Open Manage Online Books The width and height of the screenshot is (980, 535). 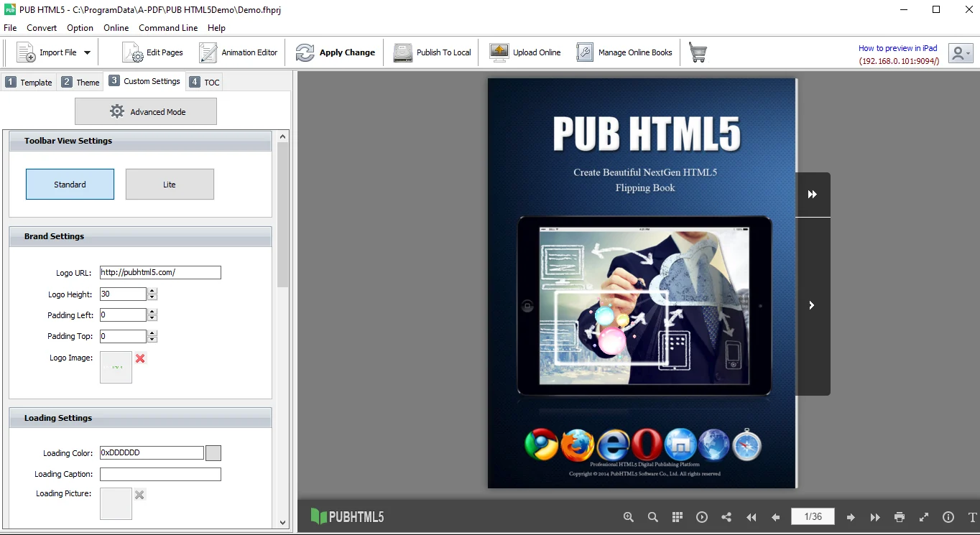click(624, 52)
